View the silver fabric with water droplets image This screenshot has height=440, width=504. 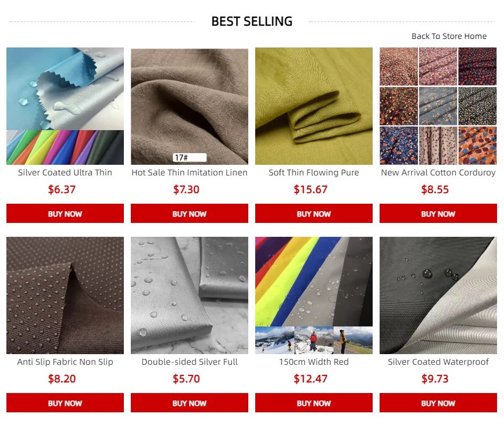coord(190,295)
